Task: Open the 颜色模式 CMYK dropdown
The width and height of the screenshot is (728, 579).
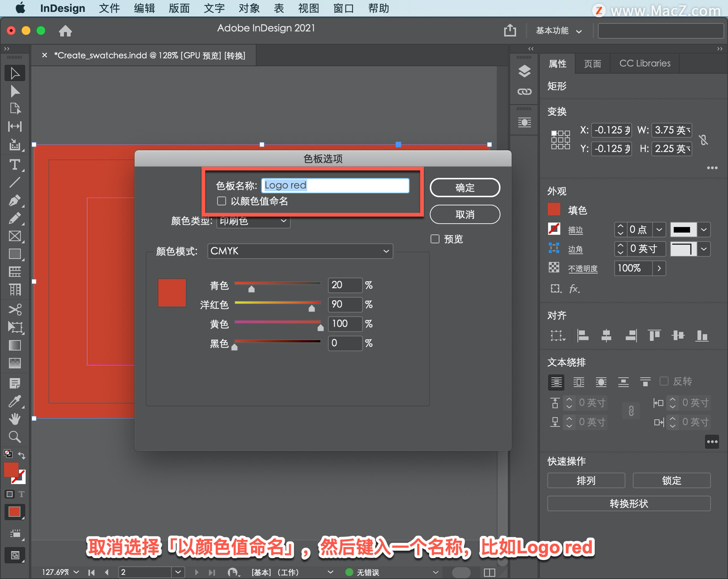Action: [300, 251]
